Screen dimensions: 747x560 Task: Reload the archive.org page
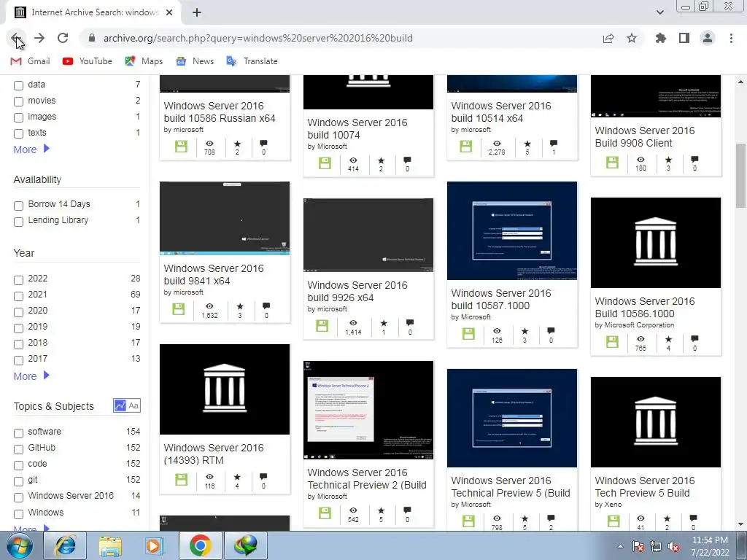(63, 38)
